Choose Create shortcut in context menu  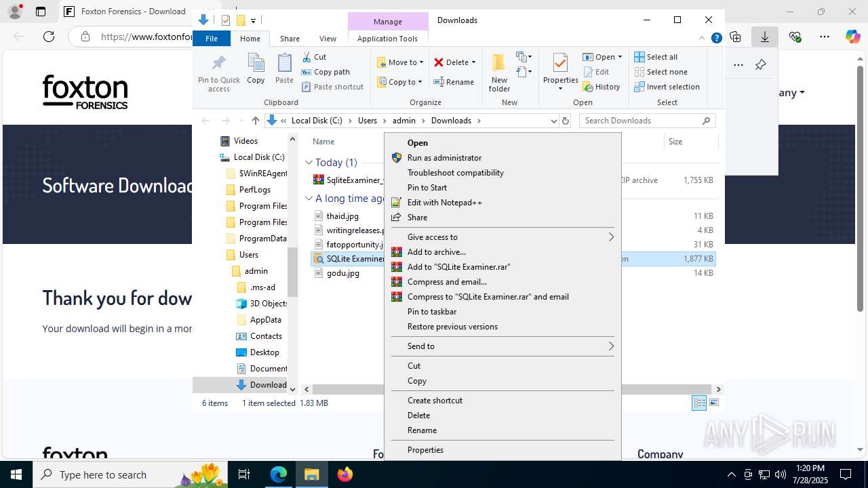(502, 401)
